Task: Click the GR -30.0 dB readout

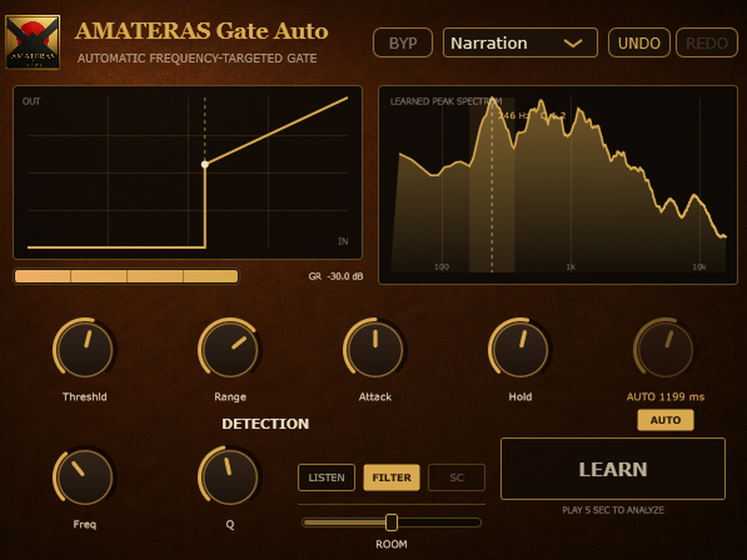Action: point(335,276)
